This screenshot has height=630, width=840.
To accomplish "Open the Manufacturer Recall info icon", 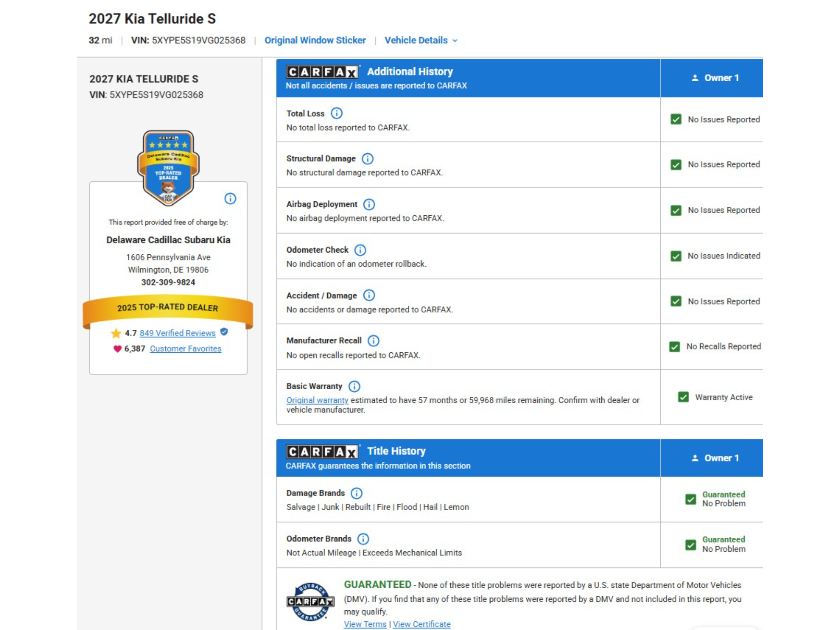I will pos(373,340).
